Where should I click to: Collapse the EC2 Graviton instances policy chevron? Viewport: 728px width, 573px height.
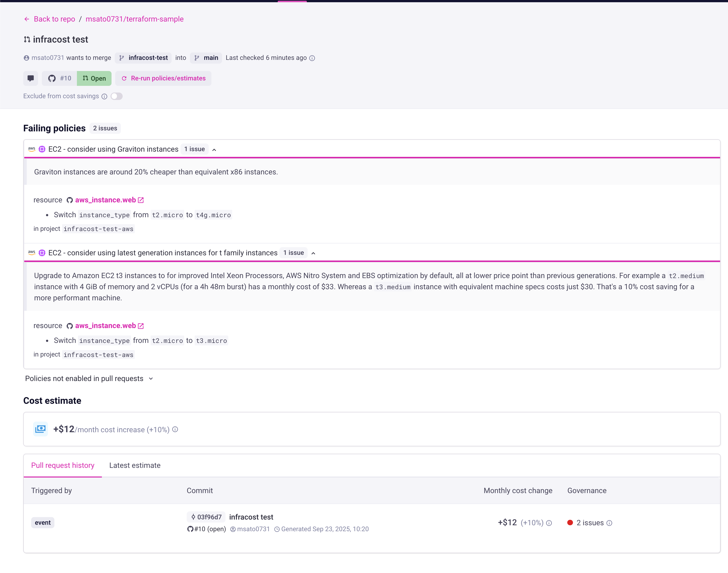tap(214, 150)
